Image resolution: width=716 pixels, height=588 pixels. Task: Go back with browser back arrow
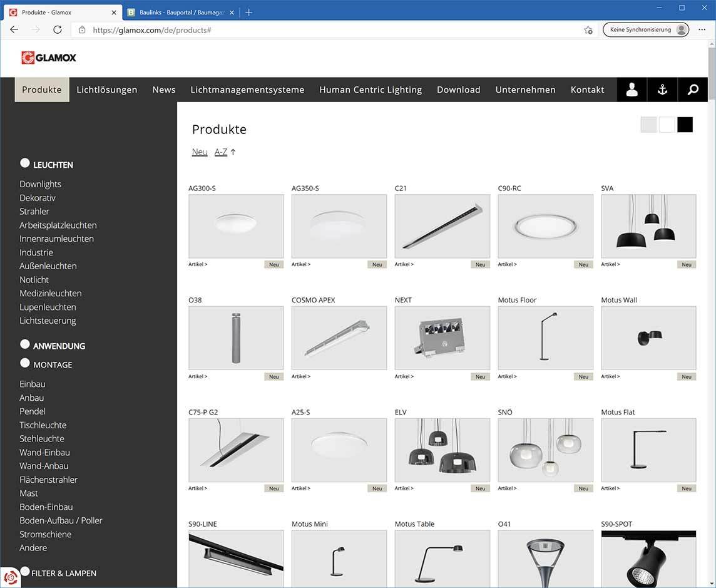pos(14,29)
